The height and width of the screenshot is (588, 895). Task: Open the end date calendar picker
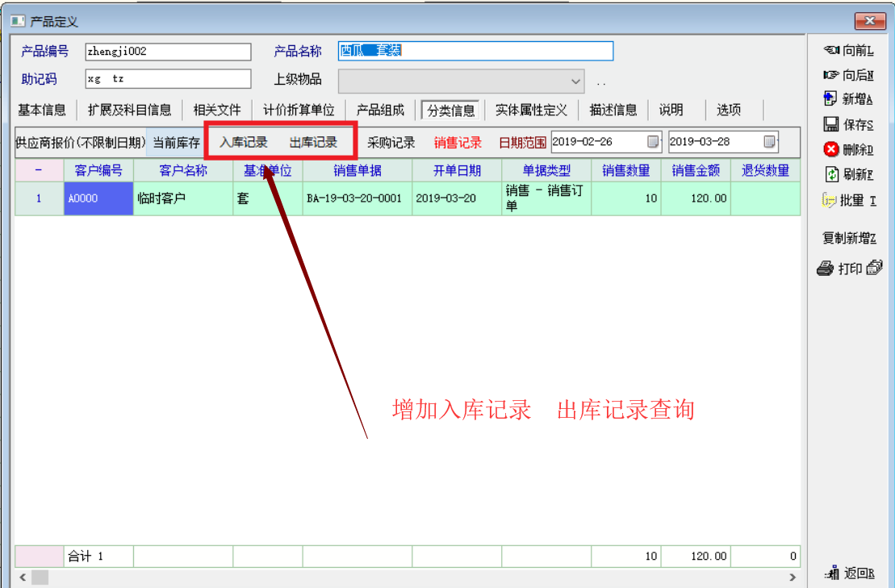(770, 142)
